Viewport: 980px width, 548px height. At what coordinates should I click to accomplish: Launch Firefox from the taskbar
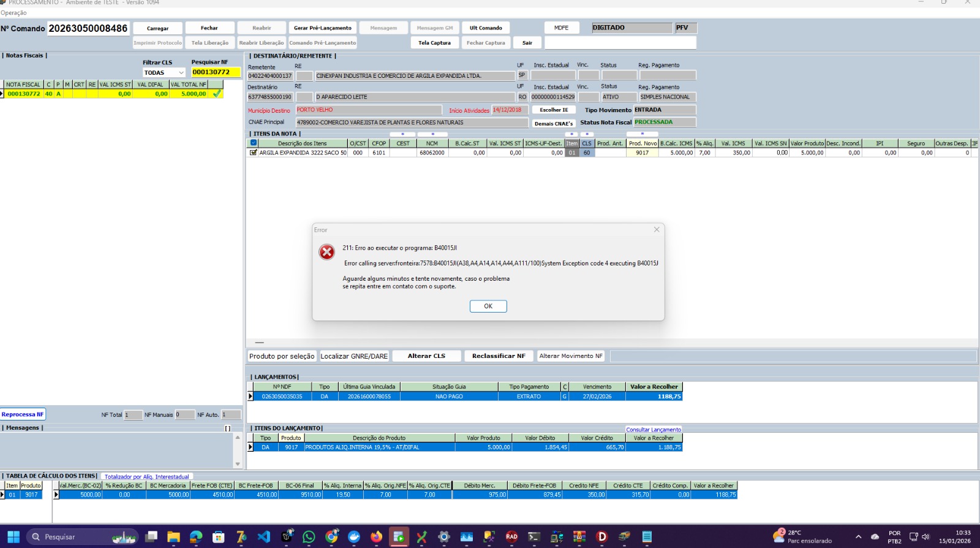(x=376, y=537)
